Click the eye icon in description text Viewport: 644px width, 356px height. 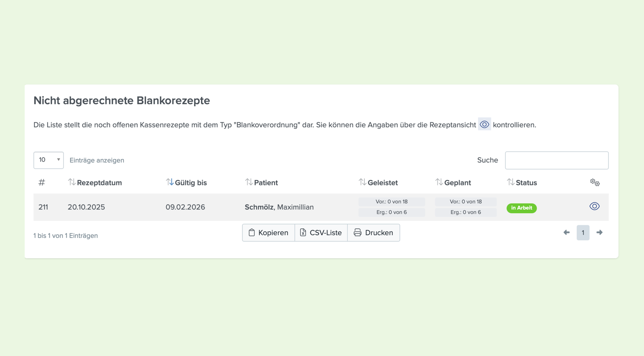484,124
